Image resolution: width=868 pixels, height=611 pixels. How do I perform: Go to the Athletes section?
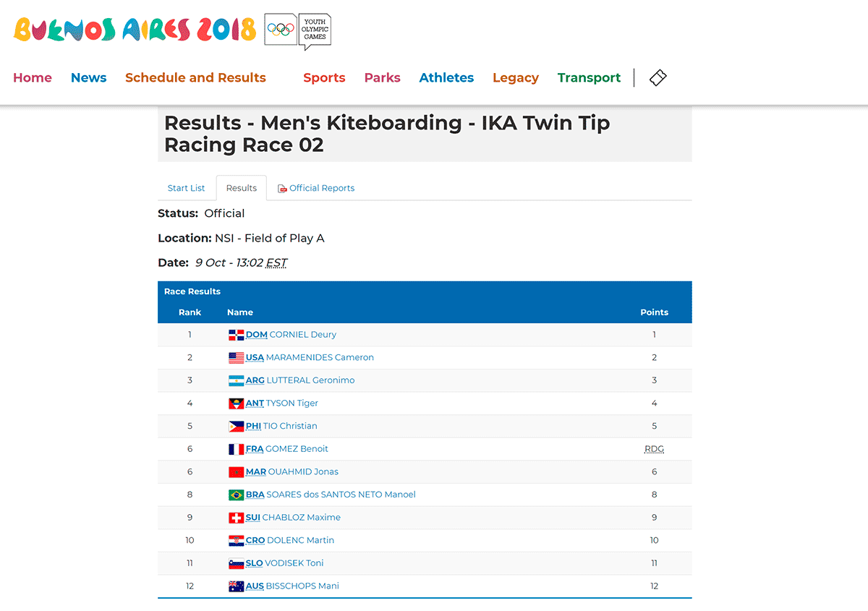pyautogui.click(x=446, y=77)
